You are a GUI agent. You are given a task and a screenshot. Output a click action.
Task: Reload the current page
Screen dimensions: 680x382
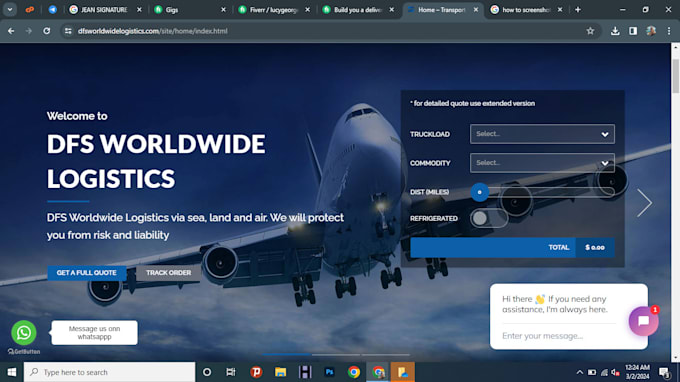coord(46,31)
